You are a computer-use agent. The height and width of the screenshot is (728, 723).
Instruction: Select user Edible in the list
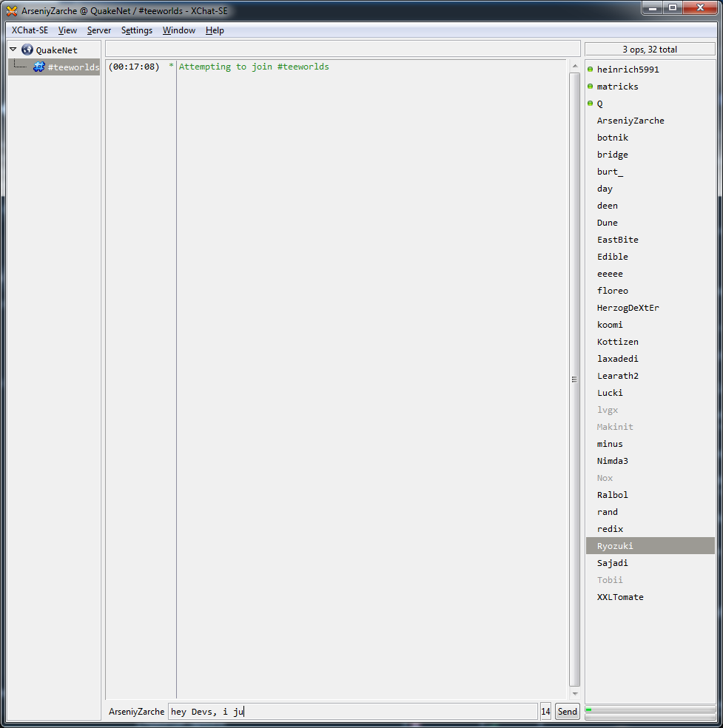[x=650, y=257]
